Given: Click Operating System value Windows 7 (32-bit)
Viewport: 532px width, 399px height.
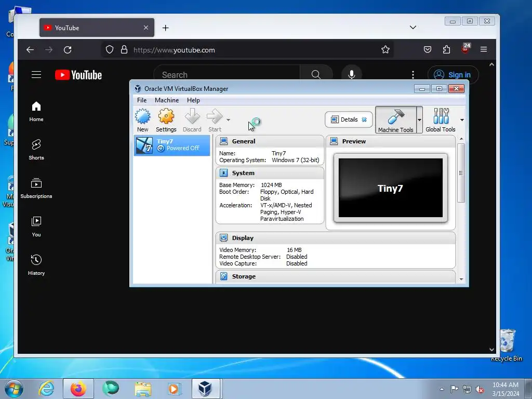Looking at the screenshot, I should (296, 160).
